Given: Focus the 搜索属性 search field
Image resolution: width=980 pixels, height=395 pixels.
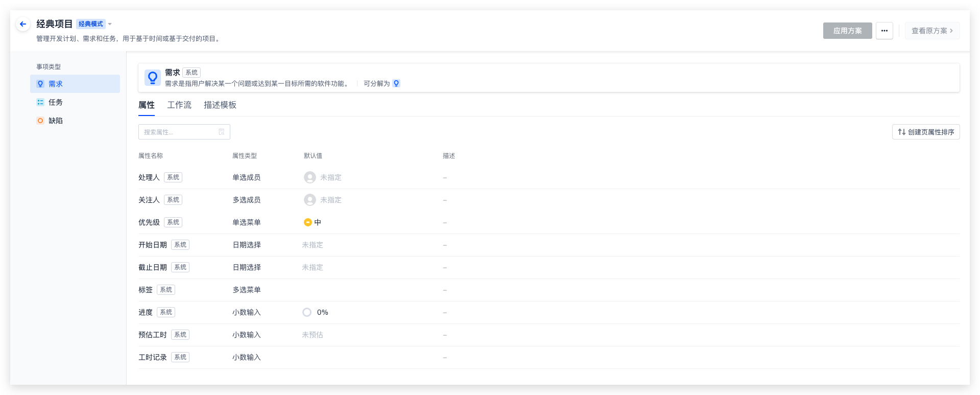Looking at the screenshot, I should pyautogui.click(x=184, y=132).
